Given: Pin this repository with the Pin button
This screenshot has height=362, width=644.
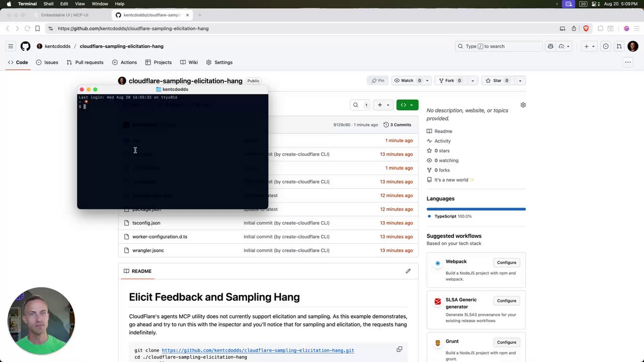Looking at the screenshot, I should (x=378, y=80).
